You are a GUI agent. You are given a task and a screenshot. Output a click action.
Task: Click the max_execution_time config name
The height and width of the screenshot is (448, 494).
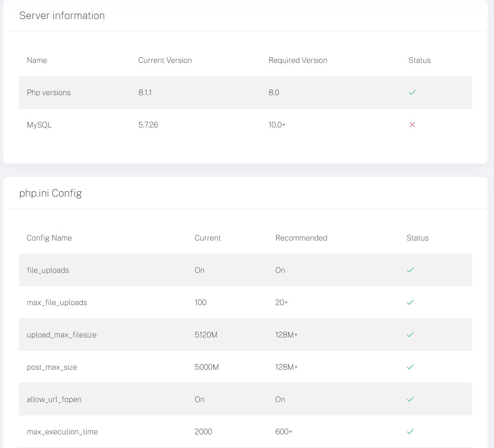[x=62, y=432]
